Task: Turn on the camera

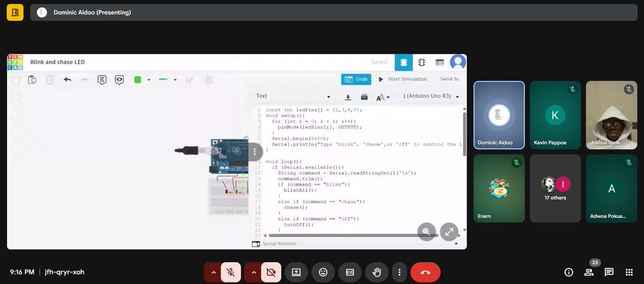Action: point(271,272)
